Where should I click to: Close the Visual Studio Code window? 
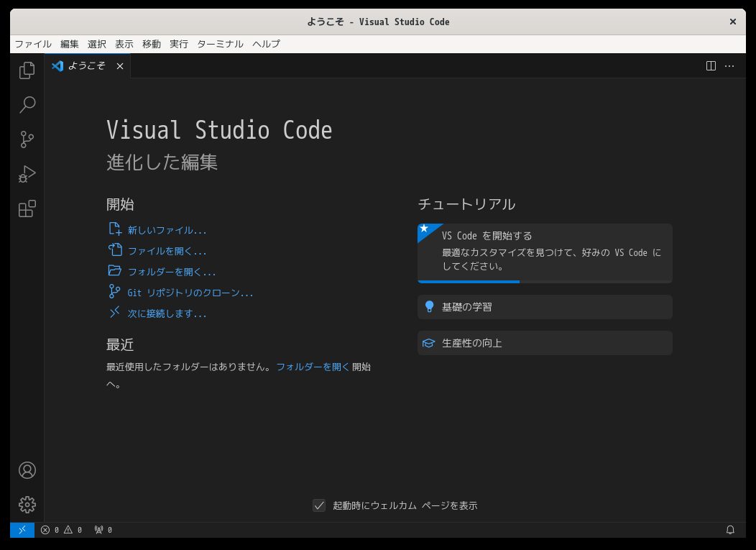(733, 22)
